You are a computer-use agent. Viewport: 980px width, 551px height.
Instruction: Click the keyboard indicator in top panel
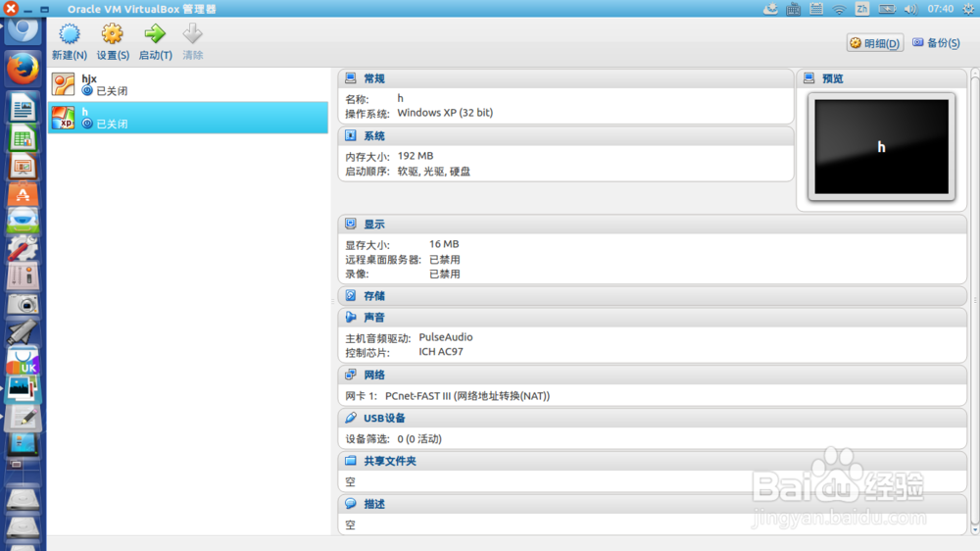point(793,9)
